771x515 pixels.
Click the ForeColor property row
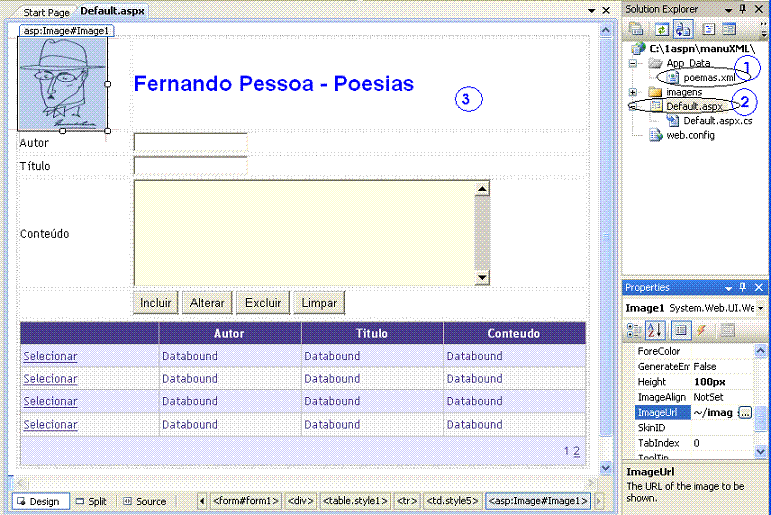(x=693, y=351)
